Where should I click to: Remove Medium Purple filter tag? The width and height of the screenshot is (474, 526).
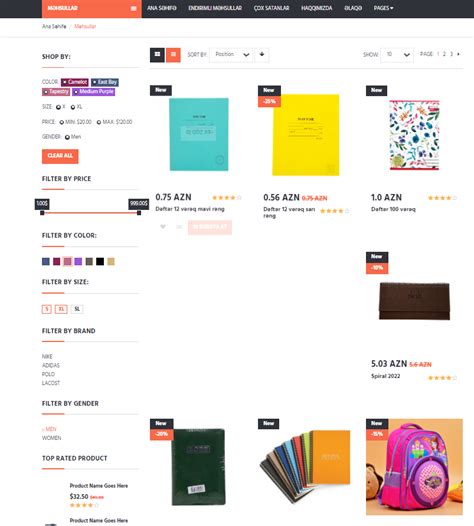click(76, 92)
